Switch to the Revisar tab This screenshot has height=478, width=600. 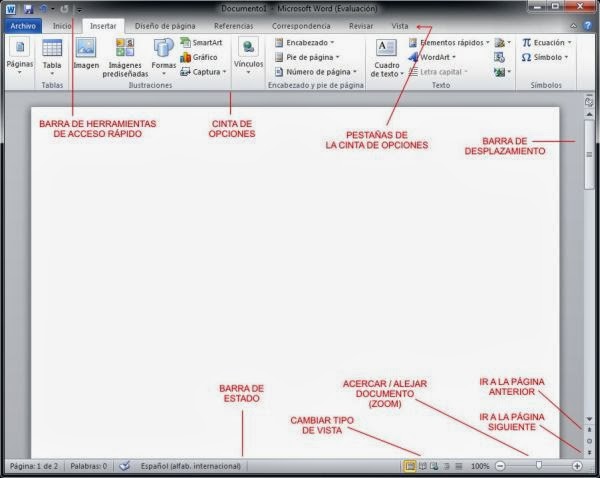pyautogui.click(x=361, y=26)
